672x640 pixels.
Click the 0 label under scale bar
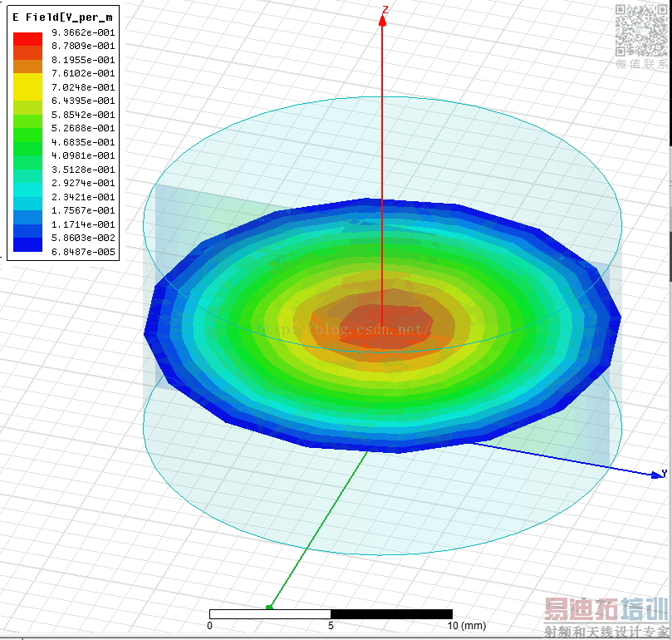point(209,625)
